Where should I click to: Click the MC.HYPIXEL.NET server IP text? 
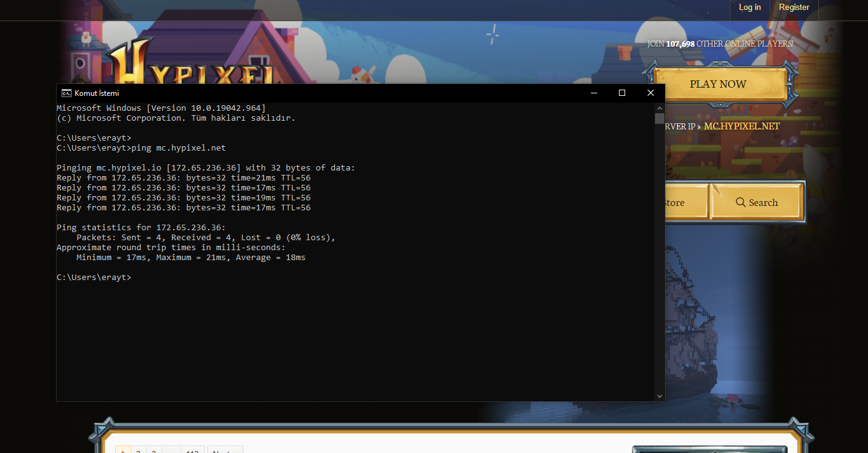(x=742, y=126)
